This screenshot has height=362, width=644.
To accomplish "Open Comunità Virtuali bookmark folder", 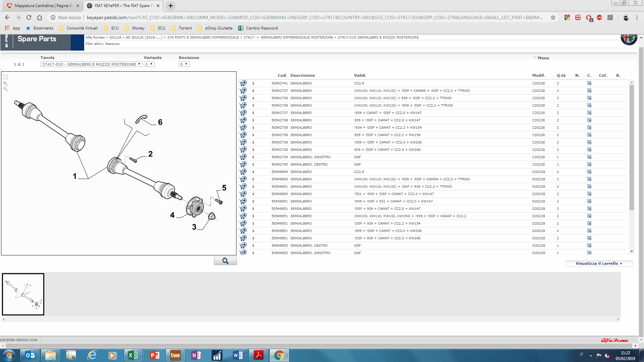I will click(79, 28).
